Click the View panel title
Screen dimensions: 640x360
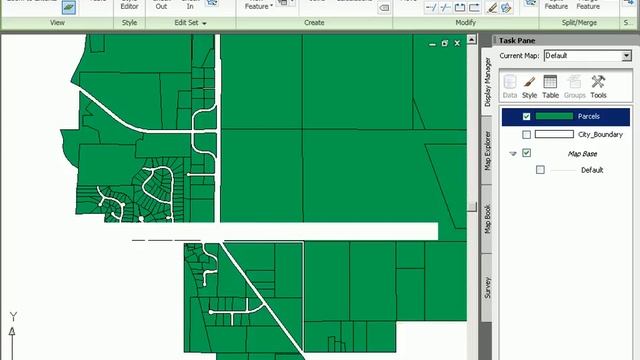pyautogui.click(x=57, y=23)
